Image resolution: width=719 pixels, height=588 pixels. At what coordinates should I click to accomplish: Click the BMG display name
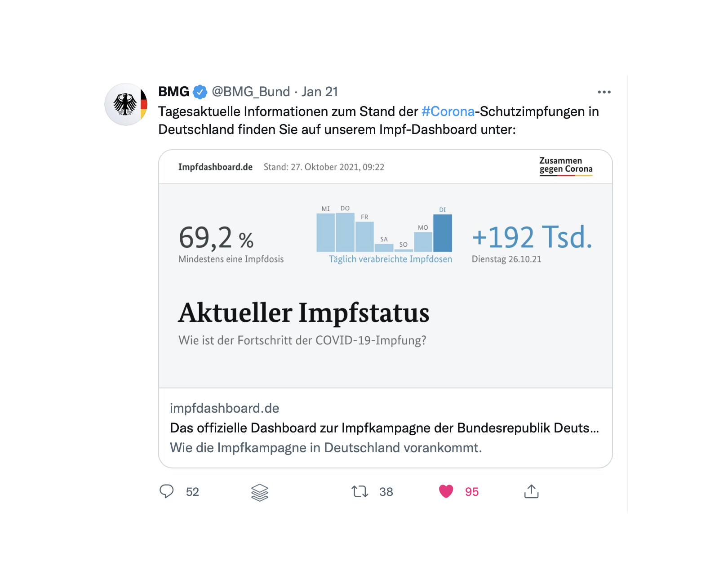pos(174,92)
